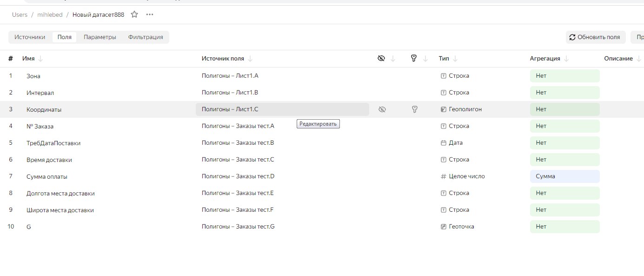Toggle visibility of the Координаты field
The height and width of the screenshot is (276, 644).
coord(382,109)
